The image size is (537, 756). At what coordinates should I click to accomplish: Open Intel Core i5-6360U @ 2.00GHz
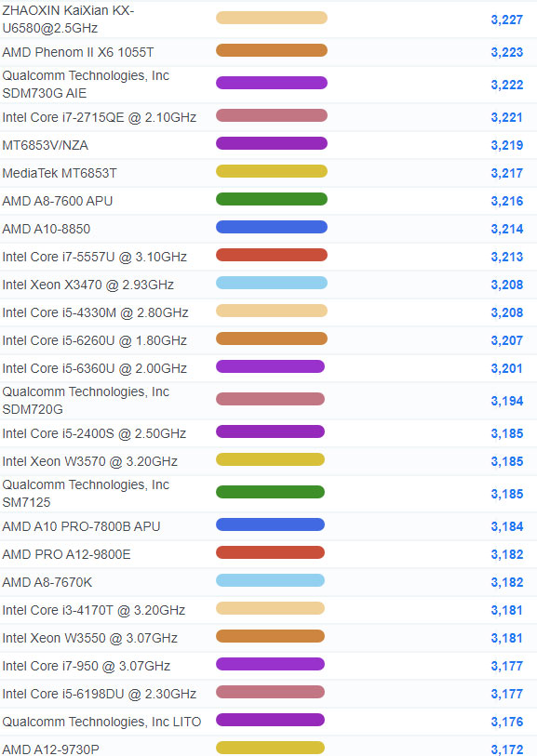click(x=95, y=369)
